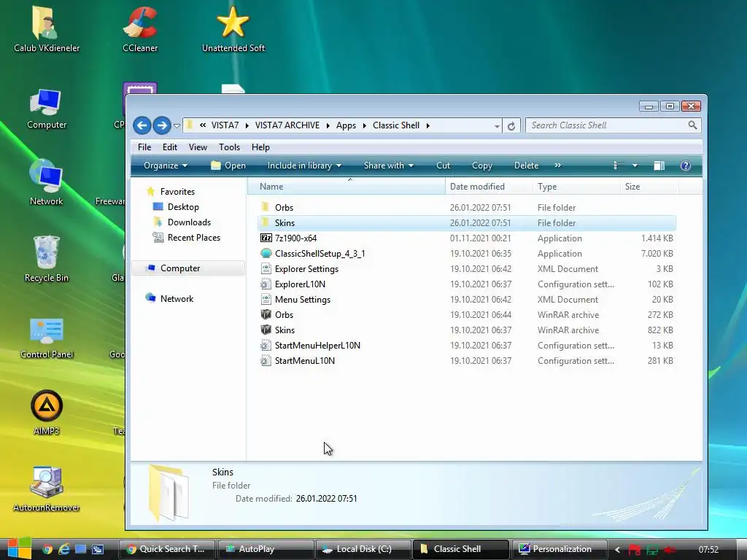The image size is (747, 560).
Task: Click VISTA7 ARCHIVE breadcrumb segment
Action: pyautogui.click(x=287, y=125)
